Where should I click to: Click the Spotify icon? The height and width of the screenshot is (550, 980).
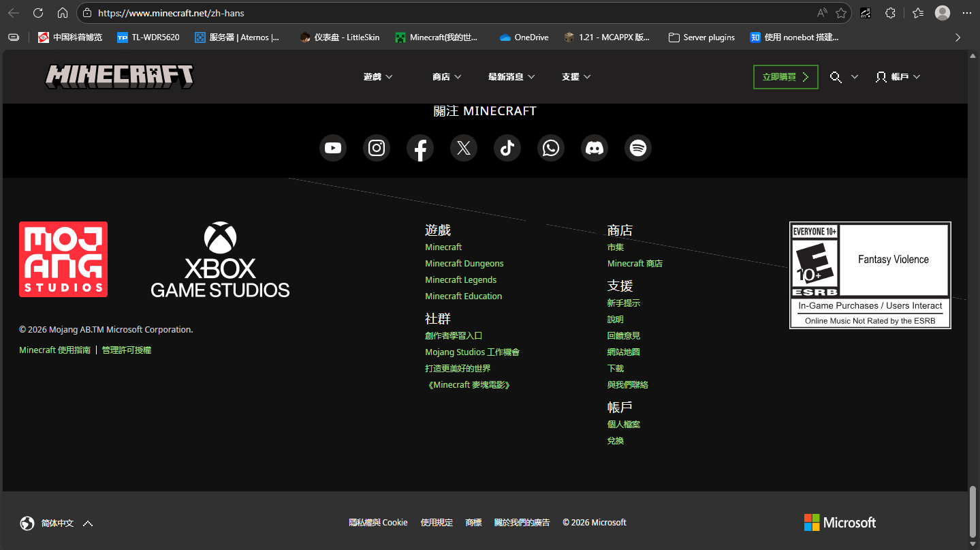638,148
